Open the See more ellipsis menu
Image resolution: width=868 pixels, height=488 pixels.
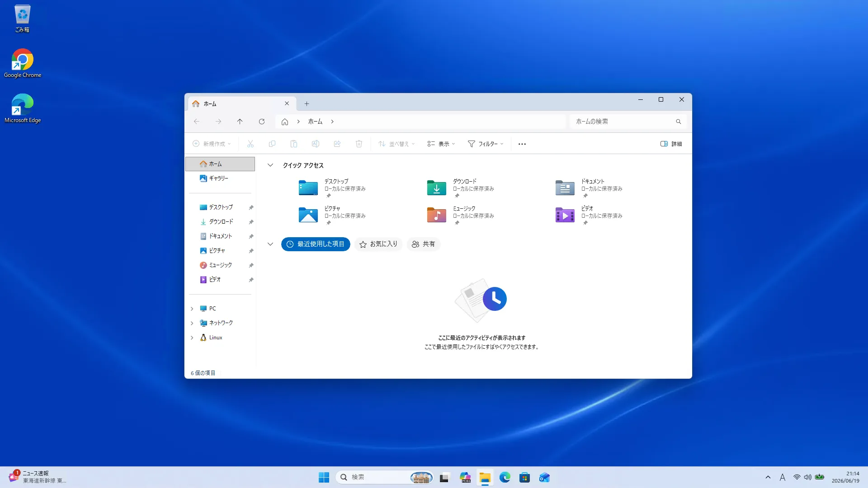[x=522, y=144]
